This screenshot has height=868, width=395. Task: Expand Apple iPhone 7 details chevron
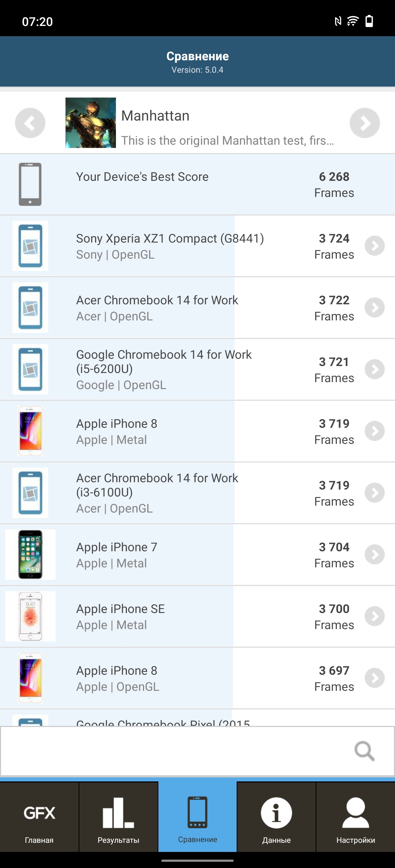[375, 555]
